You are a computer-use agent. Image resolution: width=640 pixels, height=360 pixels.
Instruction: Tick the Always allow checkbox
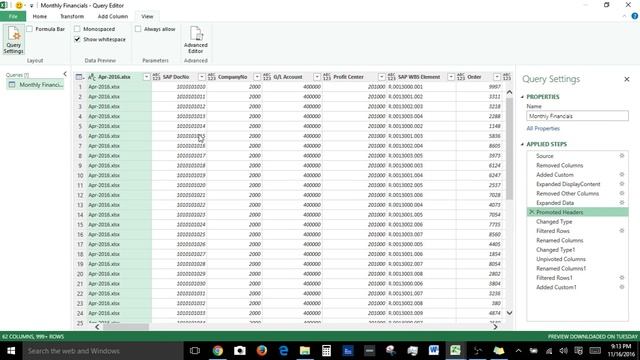[138, 29]
